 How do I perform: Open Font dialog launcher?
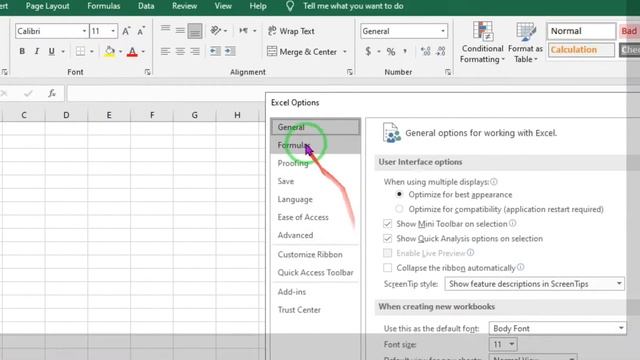[147, 72]
